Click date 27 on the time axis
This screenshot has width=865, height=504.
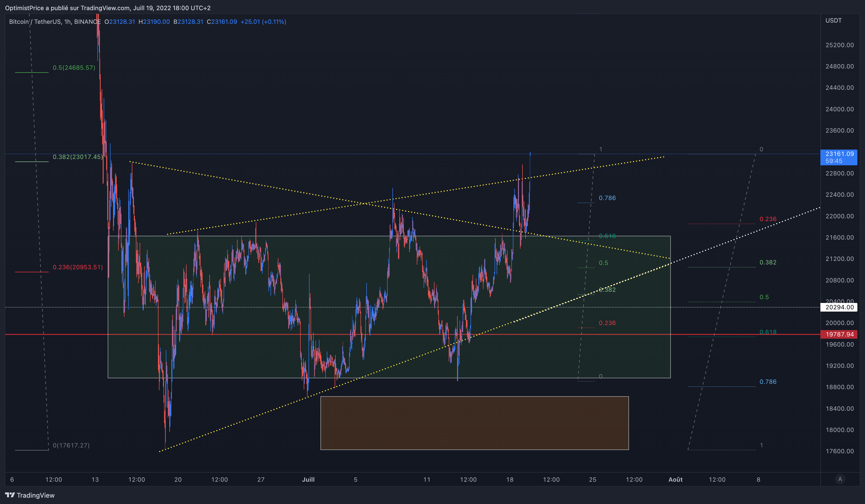[261, 480]
